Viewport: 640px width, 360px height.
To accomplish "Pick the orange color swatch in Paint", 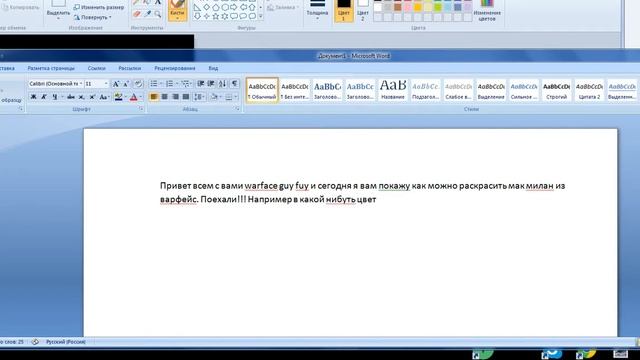I will 418,7.
